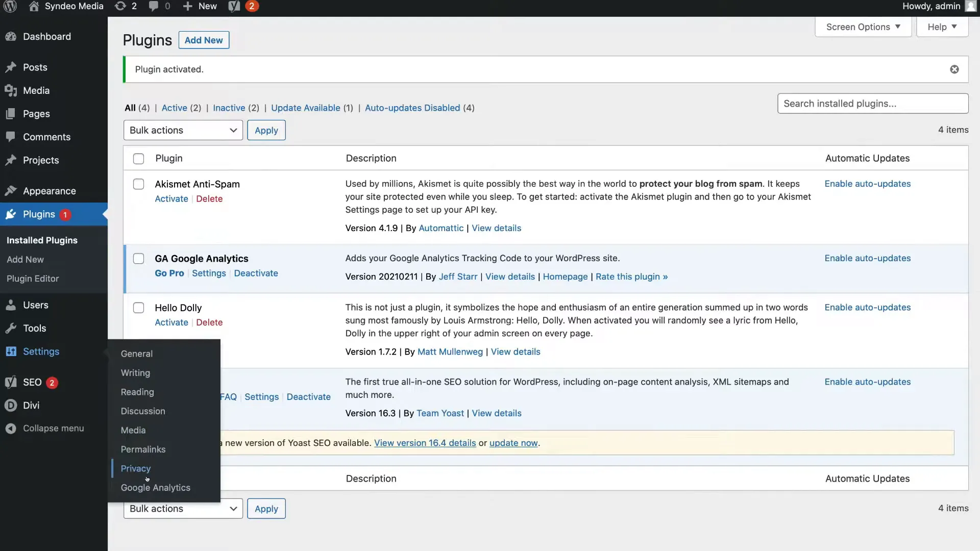Check the Akismet Anti-Spam checkbox

(x=138, y=184)
